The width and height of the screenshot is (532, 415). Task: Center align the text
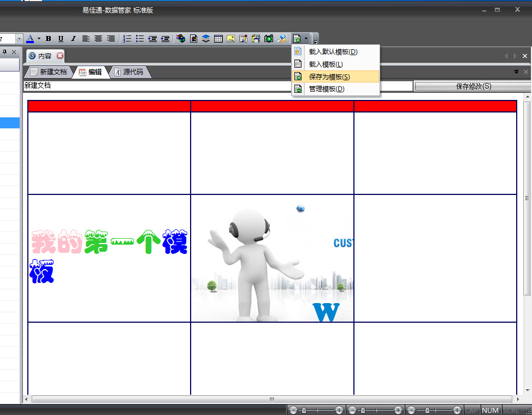coord(98,39)
